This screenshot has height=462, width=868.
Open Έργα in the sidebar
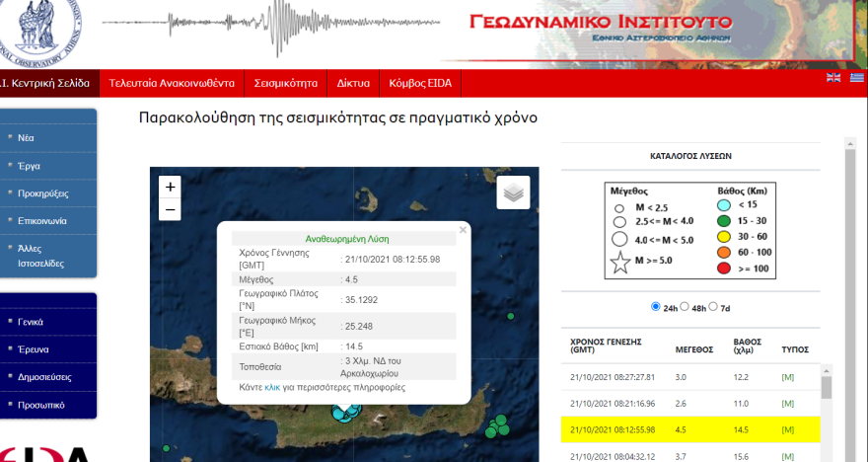(29, 166)
